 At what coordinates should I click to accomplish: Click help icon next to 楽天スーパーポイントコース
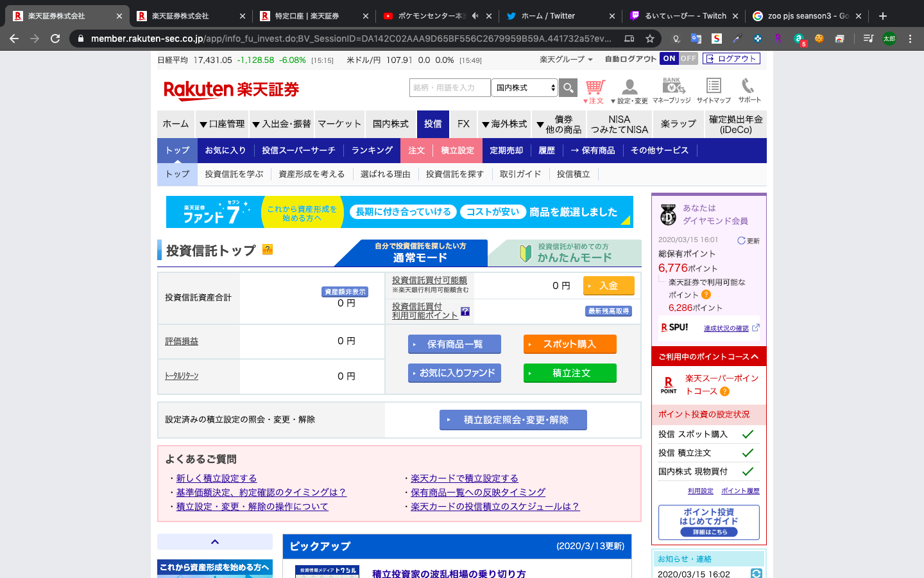click(724, 391)
